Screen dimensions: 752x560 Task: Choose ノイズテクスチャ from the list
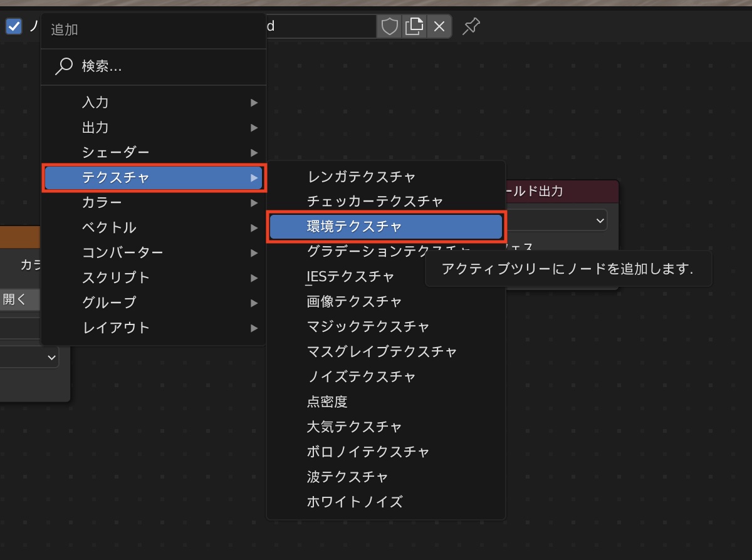pyautogui.click(x=361, y=376)
